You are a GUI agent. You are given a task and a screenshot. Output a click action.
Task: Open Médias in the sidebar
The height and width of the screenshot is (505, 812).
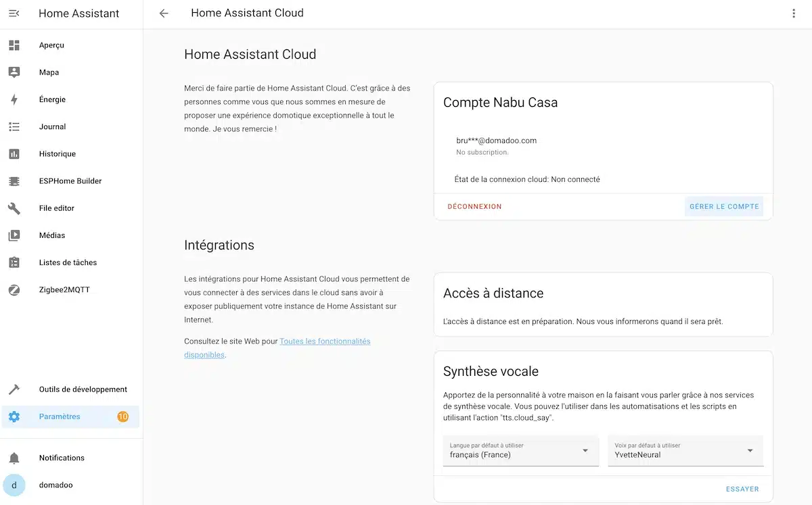point(71,235)
